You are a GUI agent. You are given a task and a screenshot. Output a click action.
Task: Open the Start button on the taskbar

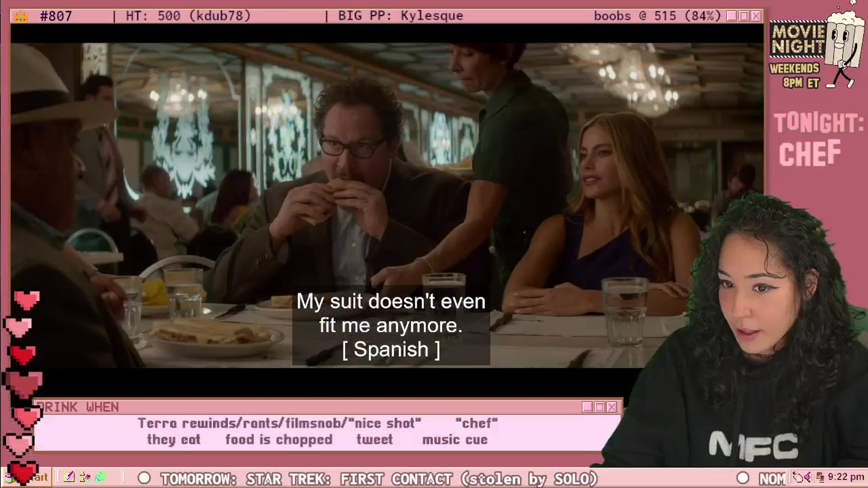point(27,477)
